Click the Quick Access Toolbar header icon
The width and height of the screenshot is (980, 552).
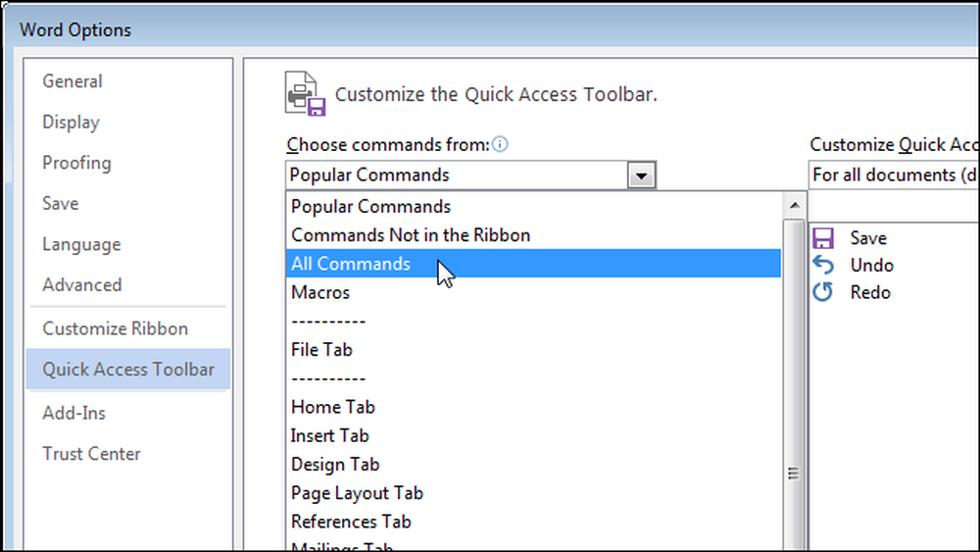pyautogui.click(x=306, y=94)
